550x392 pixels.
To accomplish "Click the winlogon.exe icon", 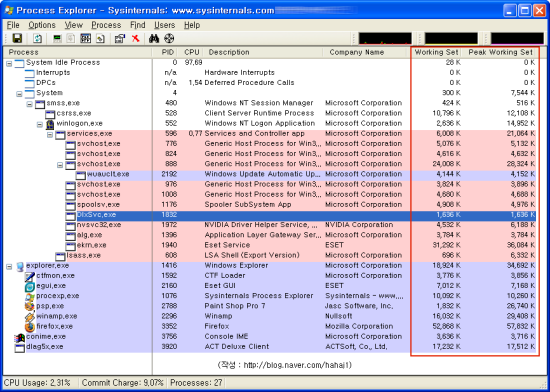I will point(50,124).
